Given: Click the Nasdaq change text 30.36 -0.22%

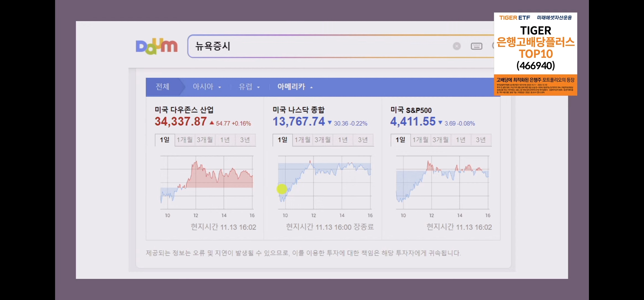Looking at the screenshot, I should point(350,123).
